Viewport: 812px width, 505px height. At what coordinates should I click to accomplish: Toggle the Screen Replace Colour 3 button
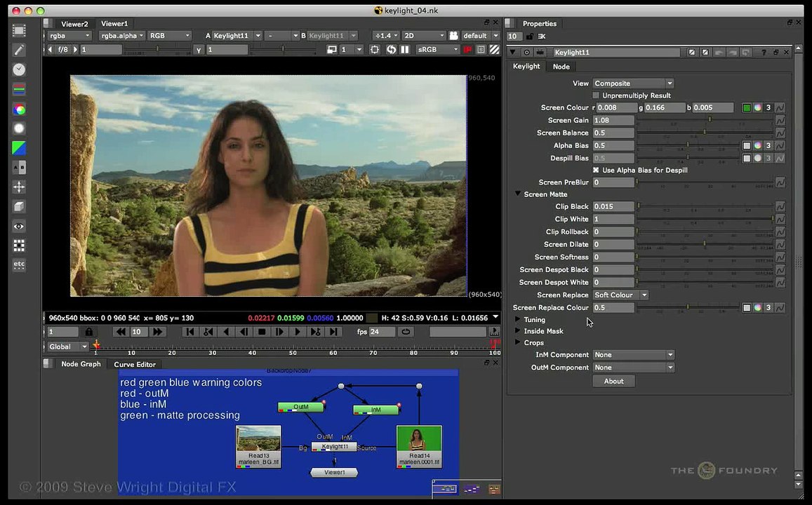click(768, 307)
